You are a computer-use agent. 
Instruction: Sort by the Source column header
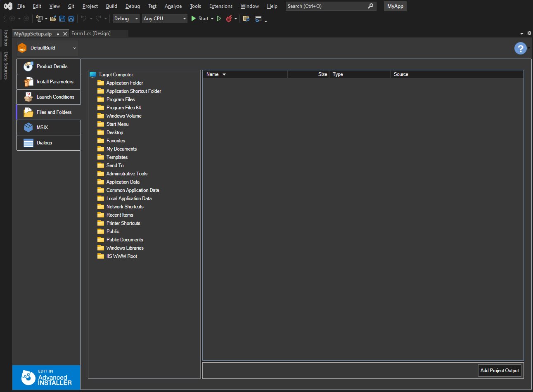click(x=457, y=74)
